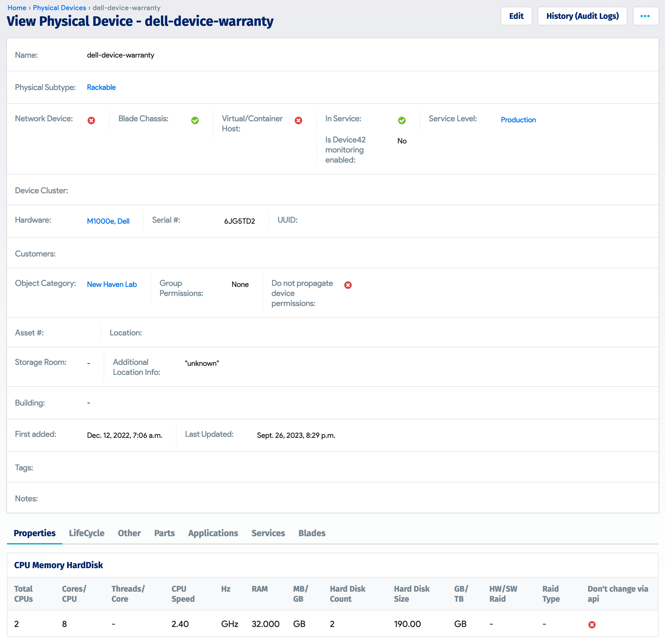Open the New Haven Lab category link

pos(112,284)
